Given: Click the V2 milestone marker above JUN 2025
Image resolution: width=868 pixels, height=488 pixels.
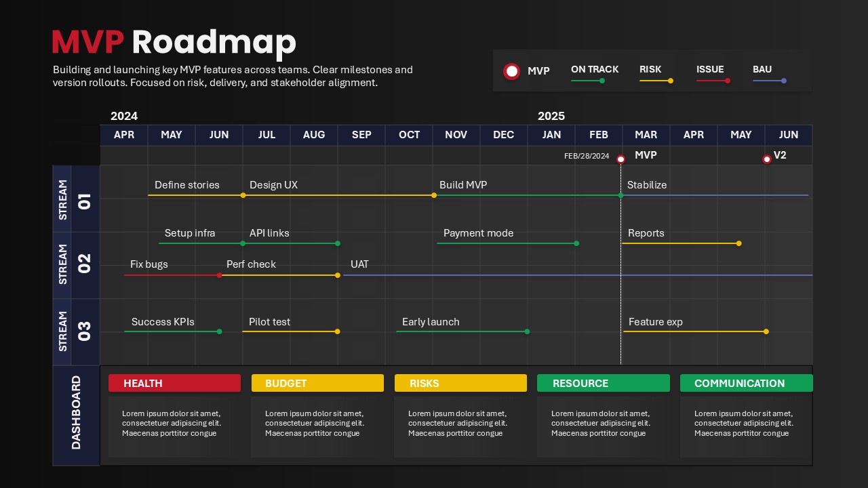Looking at the screenshot, I should point(767,159).
